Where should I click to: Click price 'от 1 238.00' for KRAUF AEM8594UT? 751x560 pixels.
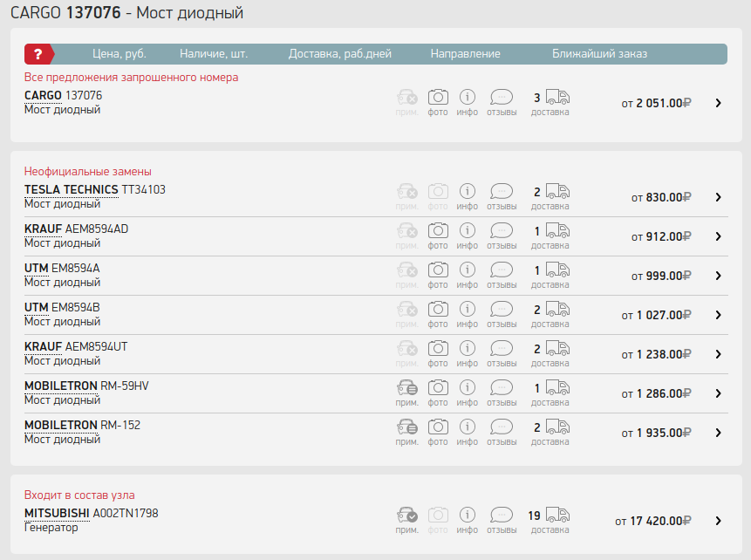656,354
